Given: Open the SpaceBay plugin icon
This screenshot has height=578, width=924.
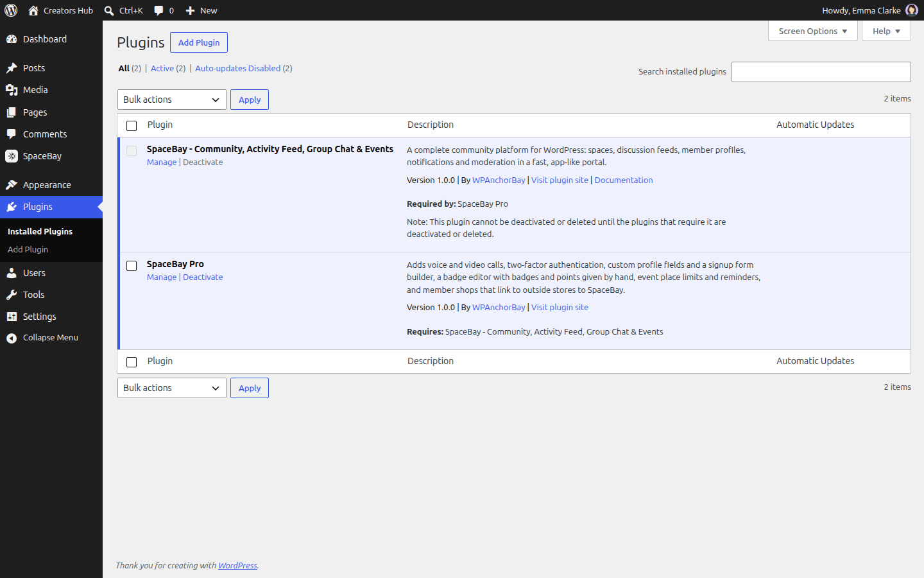Looking at the screenshot, I should click(12, 156).
